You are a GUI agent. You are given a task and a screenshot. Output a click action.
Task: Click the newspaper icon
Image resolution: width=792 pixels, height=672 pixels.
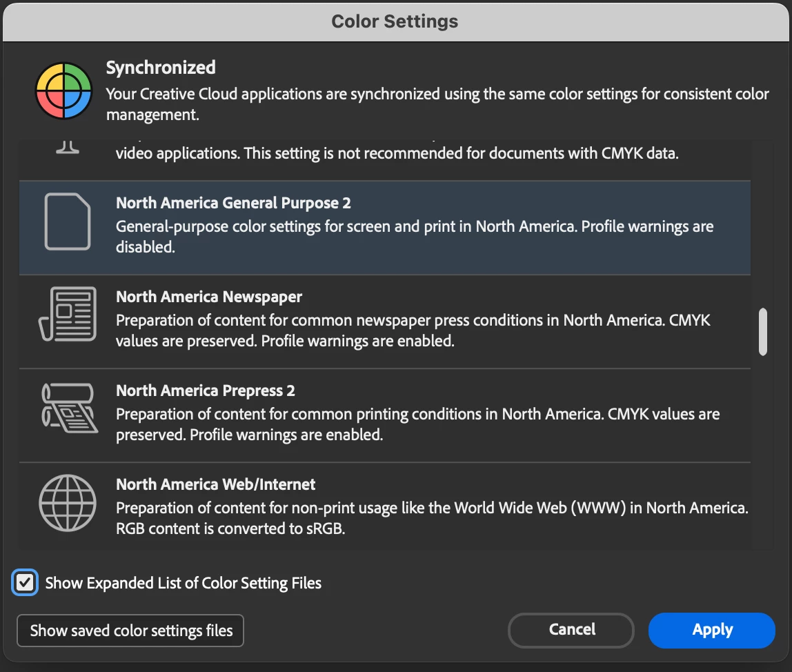point(68,314)
